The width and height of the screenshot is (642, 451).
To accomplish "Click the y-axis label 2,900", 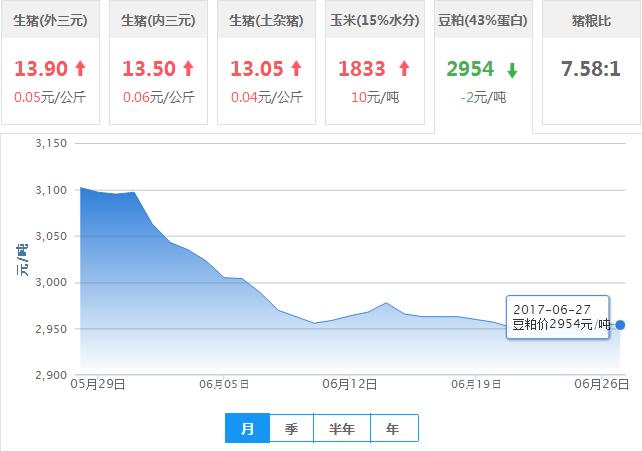I will [x=51, y=375].
